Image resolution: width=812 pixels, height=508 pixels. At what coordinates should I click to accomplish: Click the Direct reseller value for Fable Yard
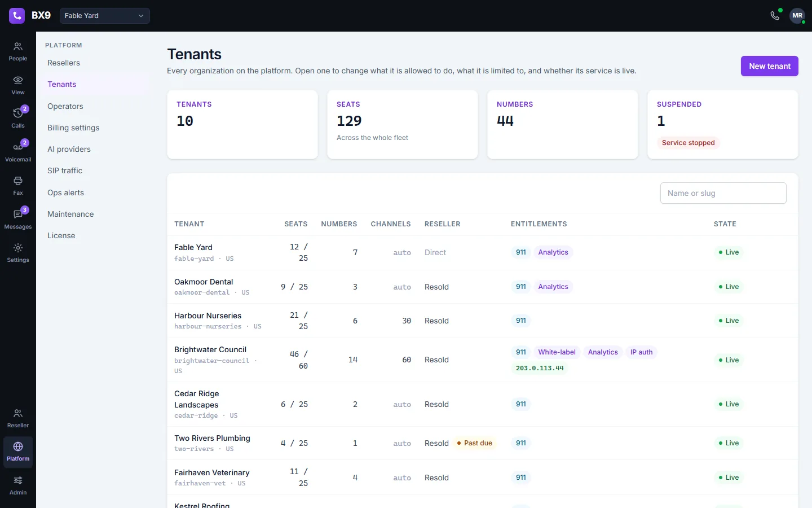(435, 252)
